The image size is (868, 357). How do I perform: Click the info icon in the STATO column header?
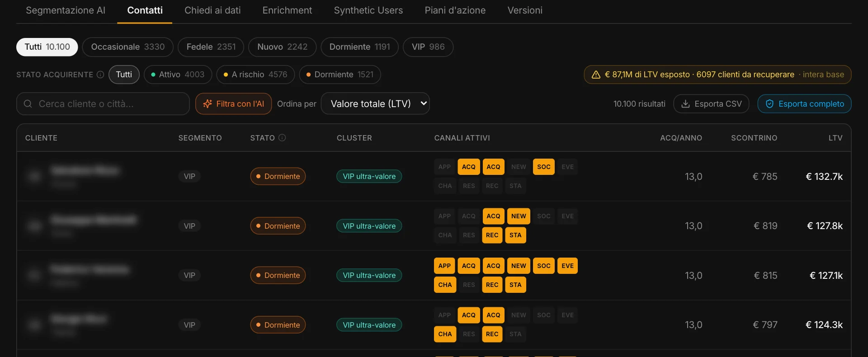(282, 138)
